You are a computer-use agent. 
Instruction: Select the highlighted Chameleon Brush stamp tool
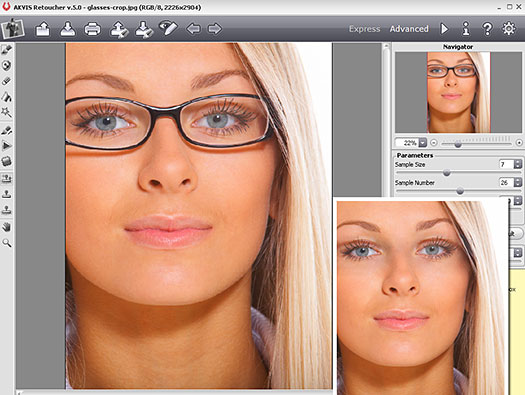[x=7, y=178]
